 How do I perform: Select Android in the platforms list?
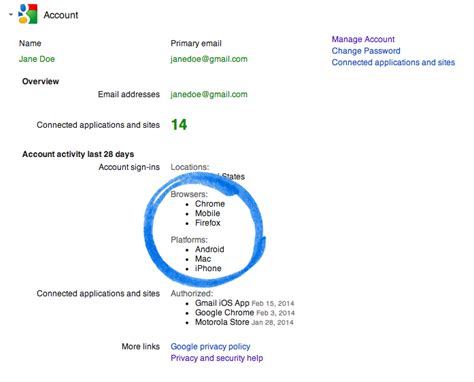[210, 249]
